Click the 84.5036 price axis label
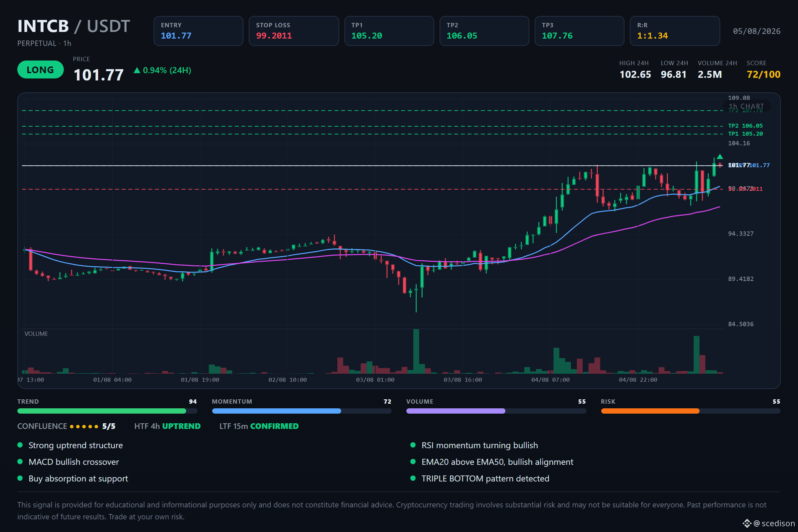Image resolution: width=798 pixels, height=532 pixels. (741, 325)
